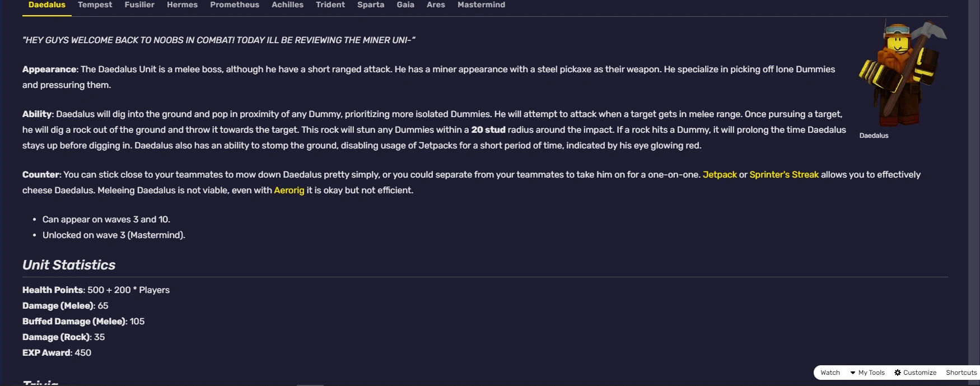
Task: Open the Trident tab
Action: (330, 4)
